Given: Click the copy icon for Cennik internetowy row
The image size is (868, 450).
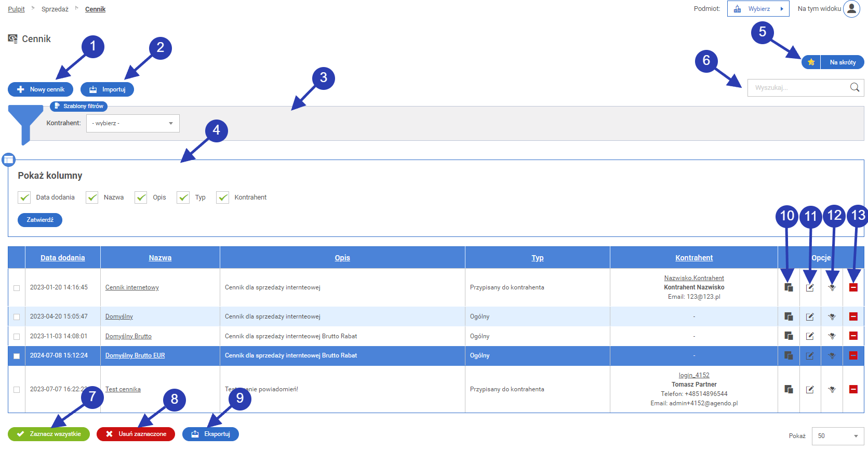Looking at the screenshot, I should pos(789,287).
